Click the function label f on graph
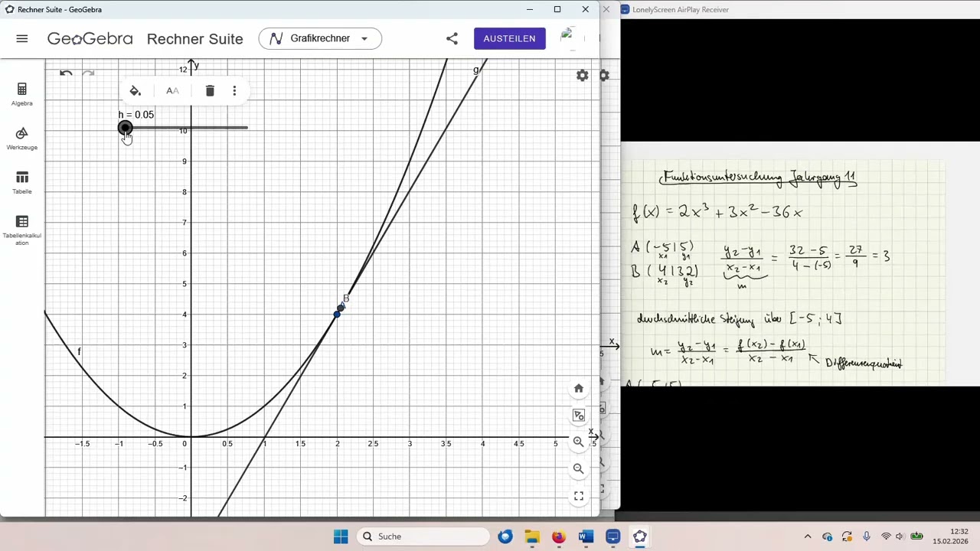This screenshot has width=980, height=551. point(79,351)
